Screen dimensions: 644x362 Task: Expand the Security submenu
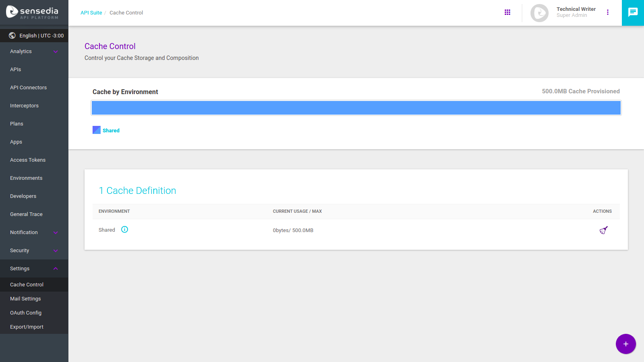coord(56,251)
